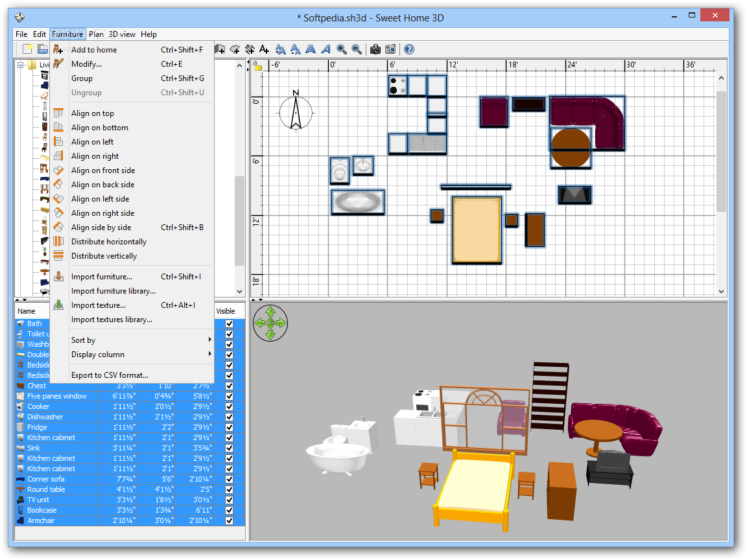747x560 pixels.
Task: Click the catalog tree scroll-down arrow
Action: [x=239, y=292]
